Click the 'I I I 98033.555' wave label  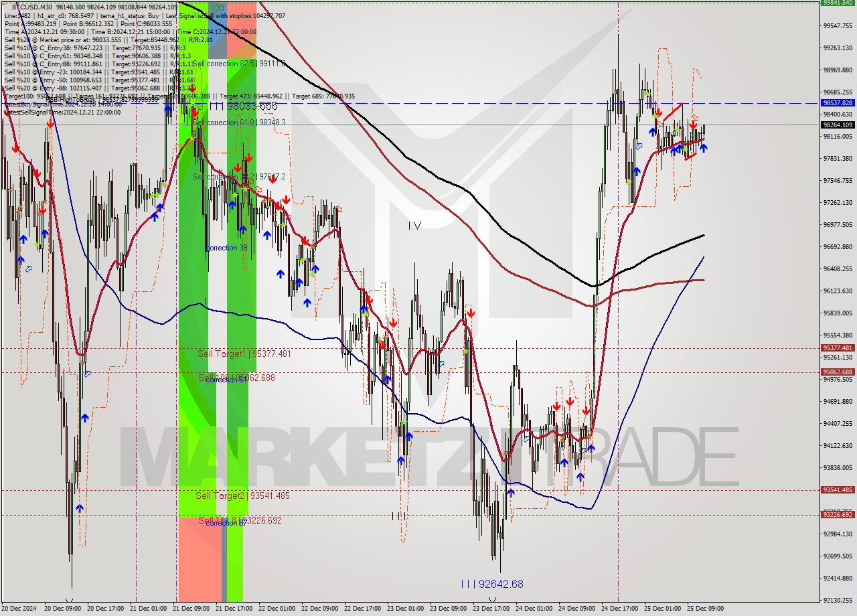[244, 106]
